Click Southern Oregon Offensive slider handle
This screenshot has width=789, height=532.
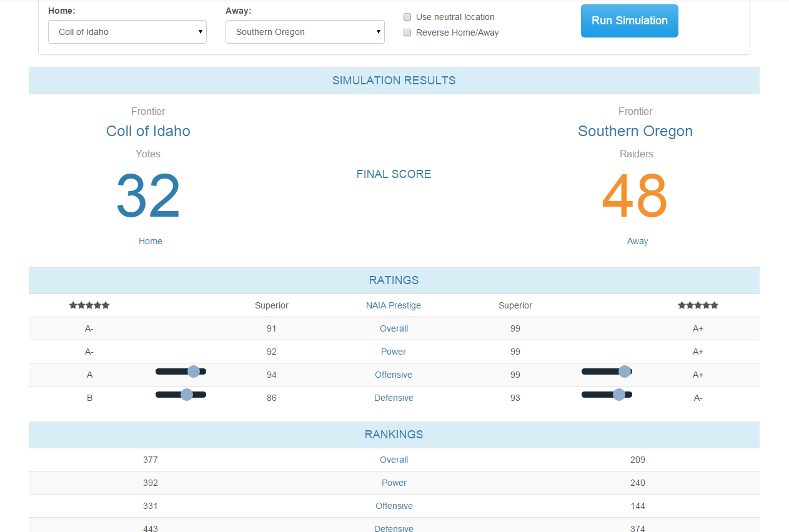624,372
